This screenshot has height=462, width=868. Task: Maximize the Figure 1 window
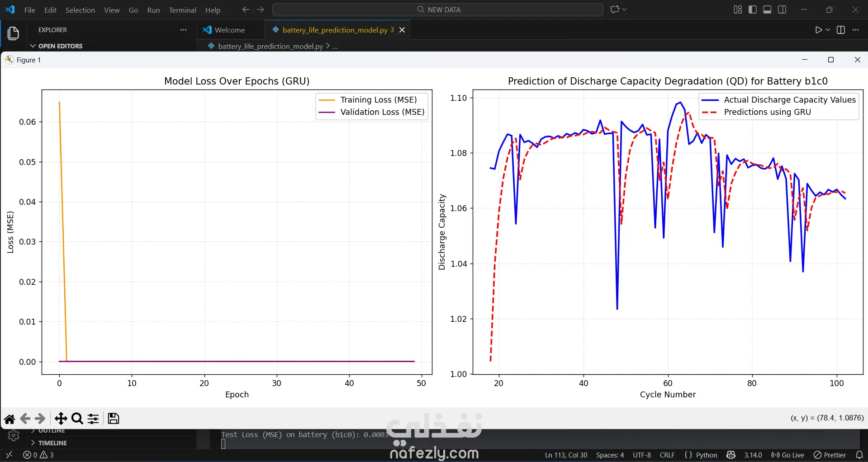click(x=831, y=60)
